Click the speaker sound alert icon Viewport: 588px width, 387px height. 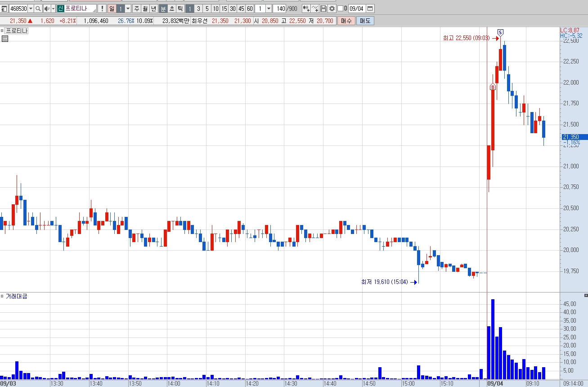(46, 9)
